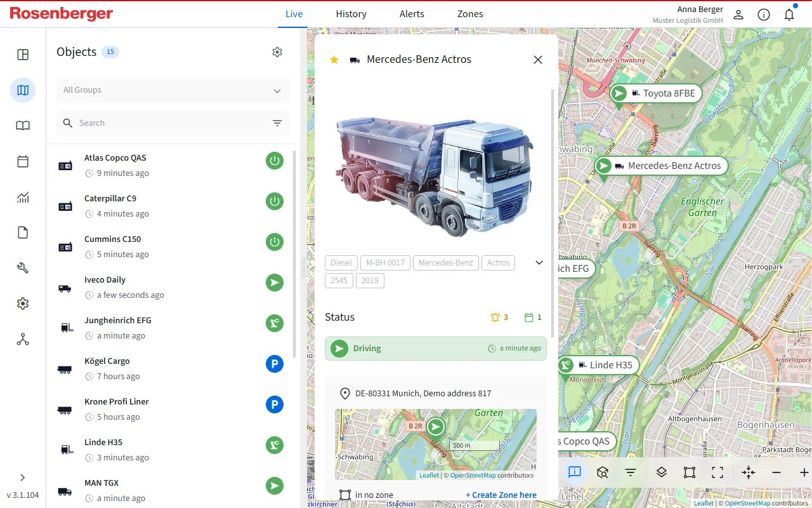This screenshot has height=508, width=812.
Task: Click the 2019 tag
Action: [x=370, y=281]
